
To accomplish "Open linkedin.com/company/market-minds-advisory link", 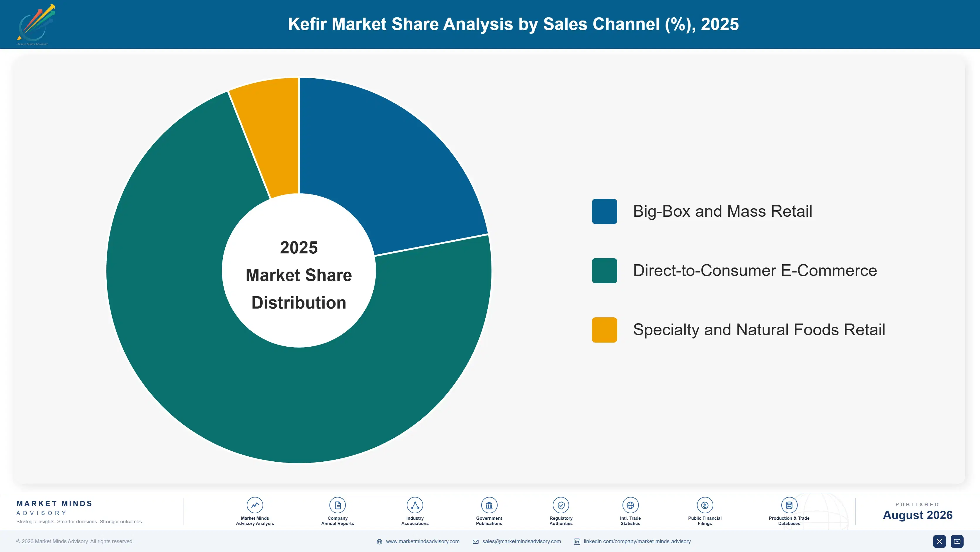I will 637,541.
